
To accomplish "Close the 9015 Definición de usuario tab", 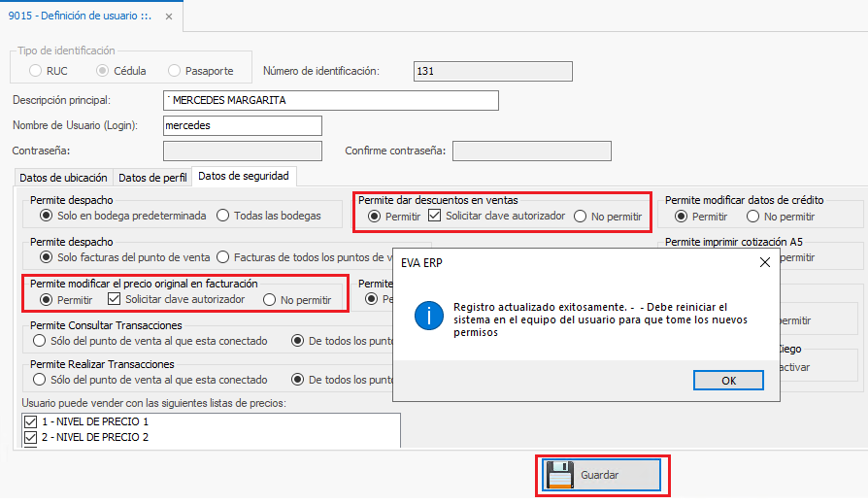I will tap(171, 17).
